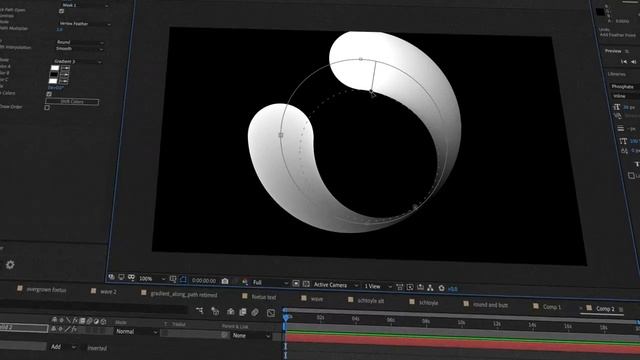The width and height of the screenshot is (640, 360).
Task: Click the black Color B swatch
Action: [x=54, y=74]
